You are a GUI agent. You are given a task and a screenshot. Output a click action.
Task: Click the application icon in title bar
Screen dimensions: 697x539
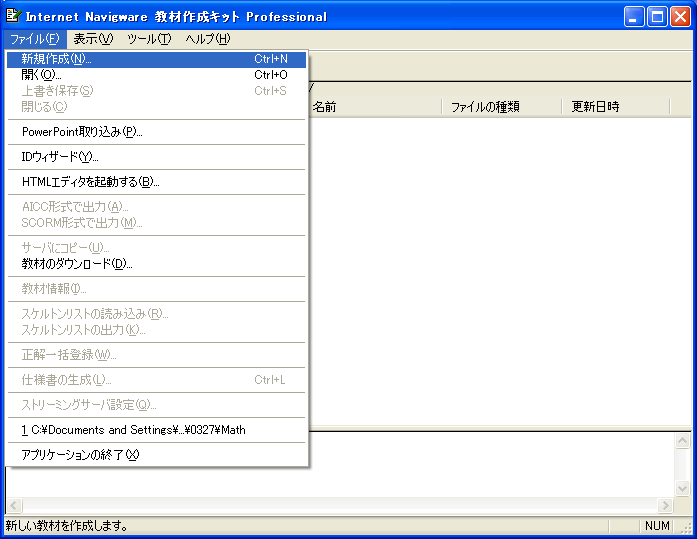tap(13, 16)
